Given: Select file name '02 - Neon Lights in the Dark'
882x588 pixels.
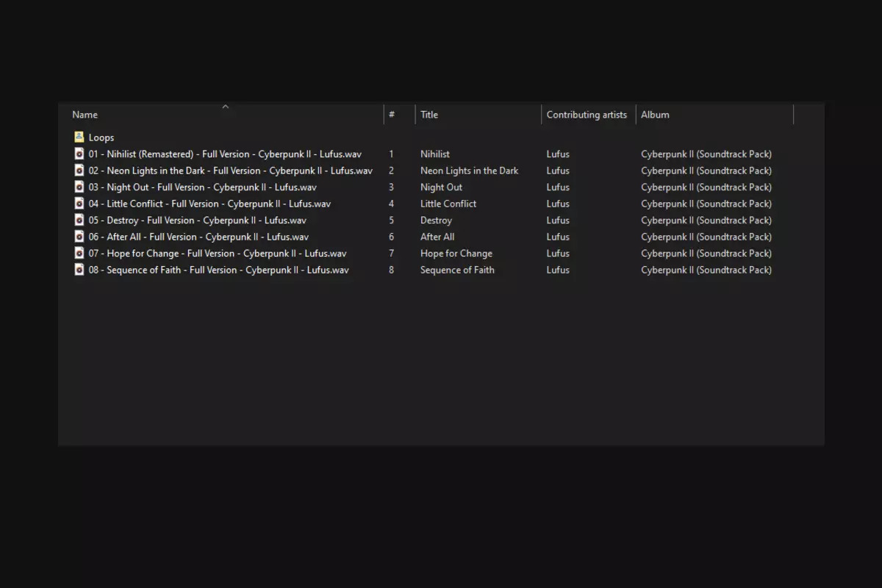Looking at the screenshot, I should [x=231, y=171].
